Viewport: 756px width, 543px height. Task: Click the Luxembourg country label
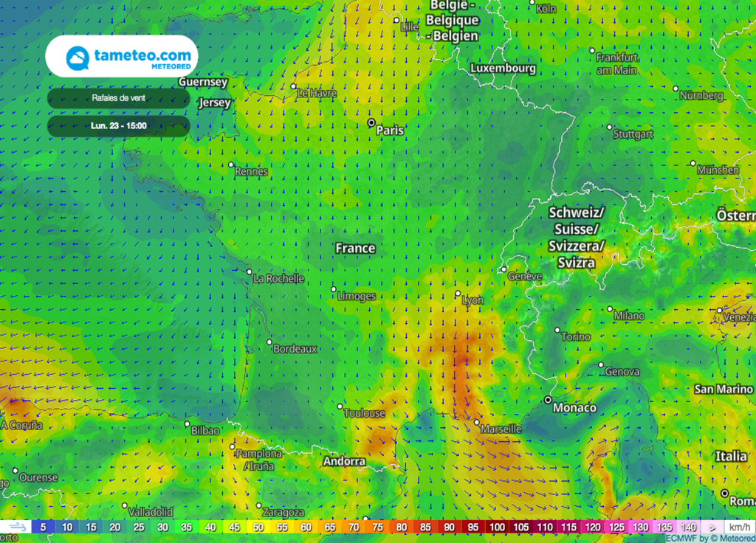(x=503, y=69)
